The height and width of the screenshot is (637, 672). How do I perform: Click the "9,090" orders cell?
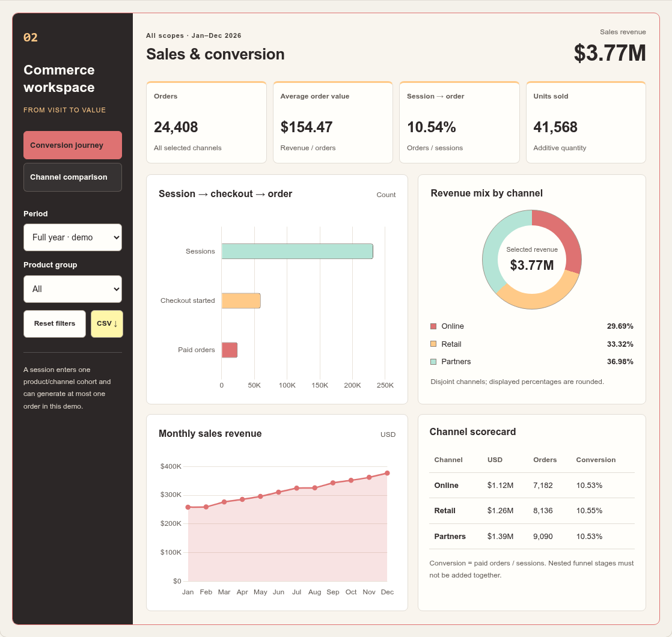click(x=543, y=536)
